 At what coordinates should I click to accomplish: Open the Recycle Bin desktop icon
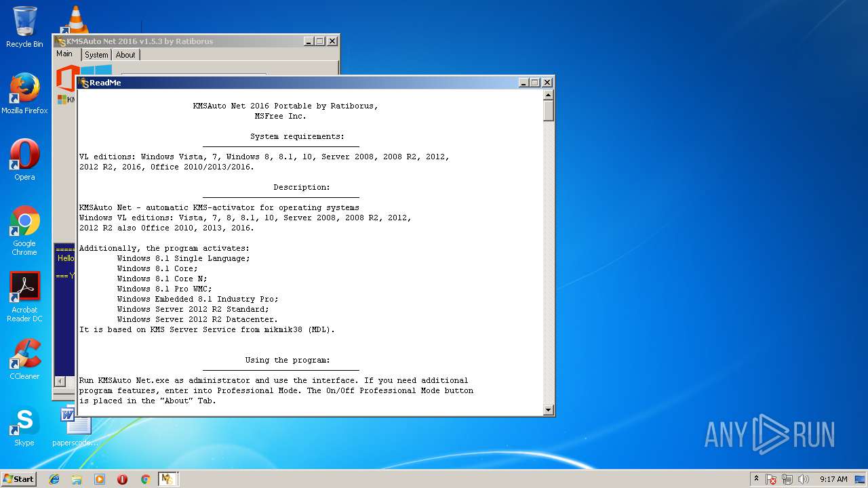coord(24,27)
